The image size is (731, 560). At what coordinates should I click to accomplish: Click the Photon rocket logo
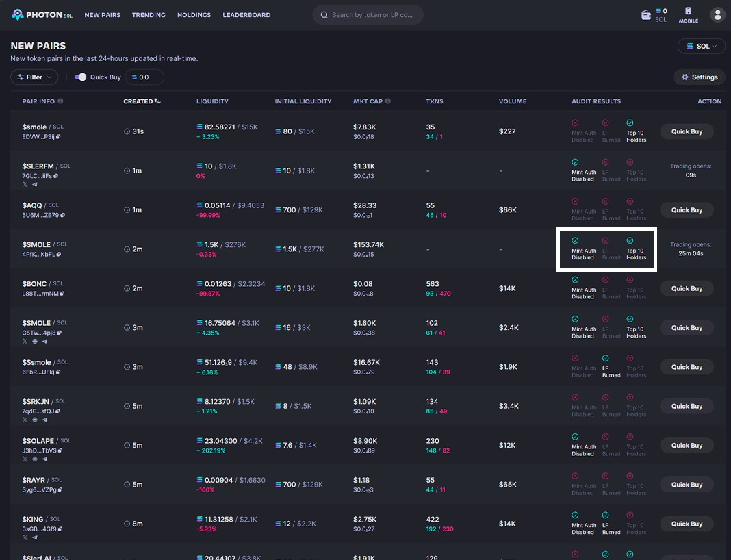(x=17, y=15)
